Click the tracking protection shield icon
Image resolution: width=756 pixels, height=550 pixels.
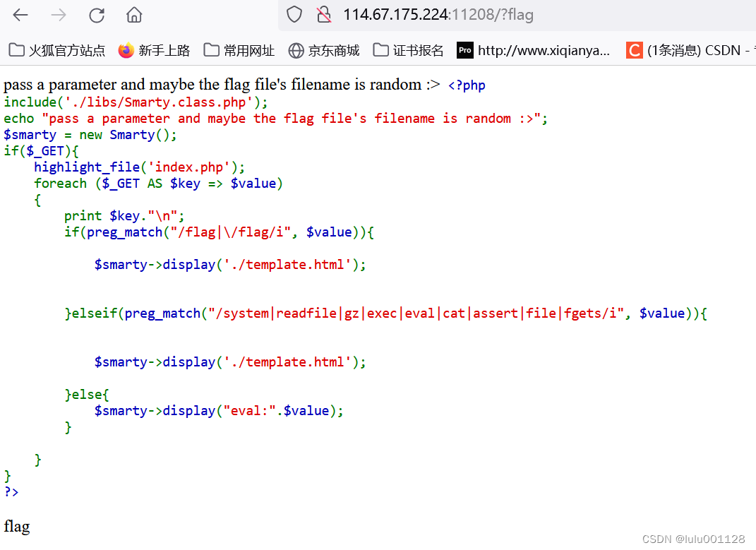pyautogui.click(x=293, y=14)
